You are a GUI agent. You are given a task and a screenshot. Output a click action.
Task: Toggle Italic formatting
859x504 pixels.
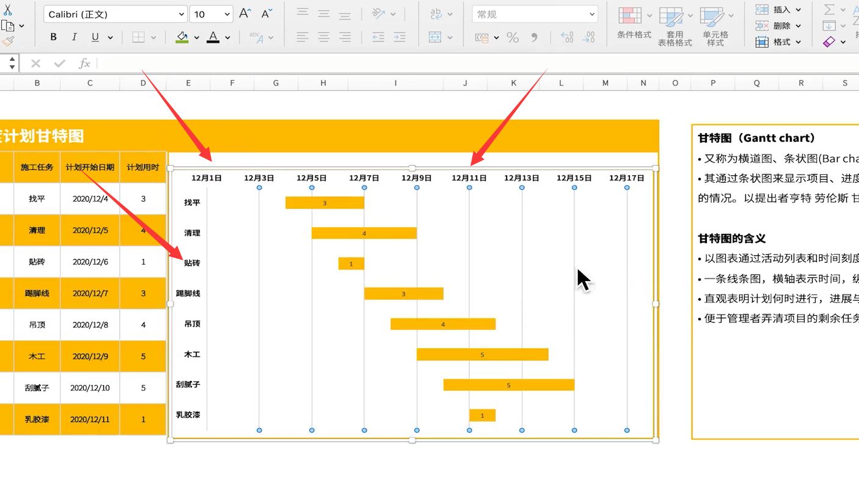(75, 37)
